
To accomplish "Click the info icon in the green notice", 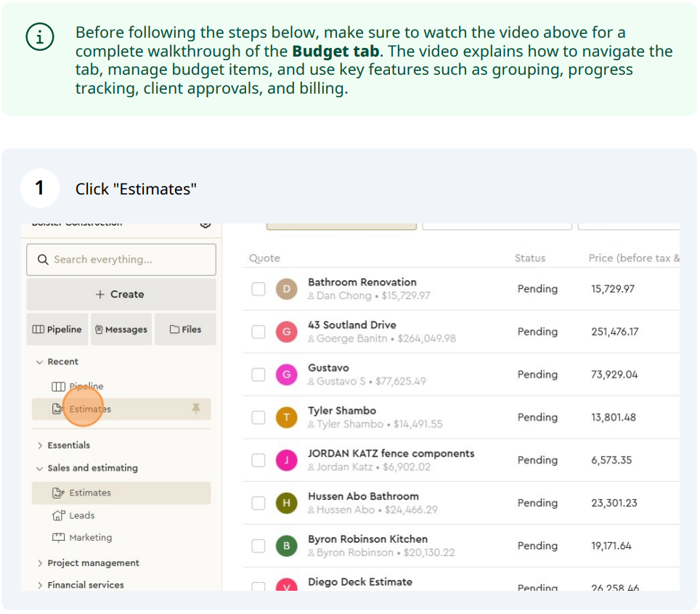I will coord(39,38).
